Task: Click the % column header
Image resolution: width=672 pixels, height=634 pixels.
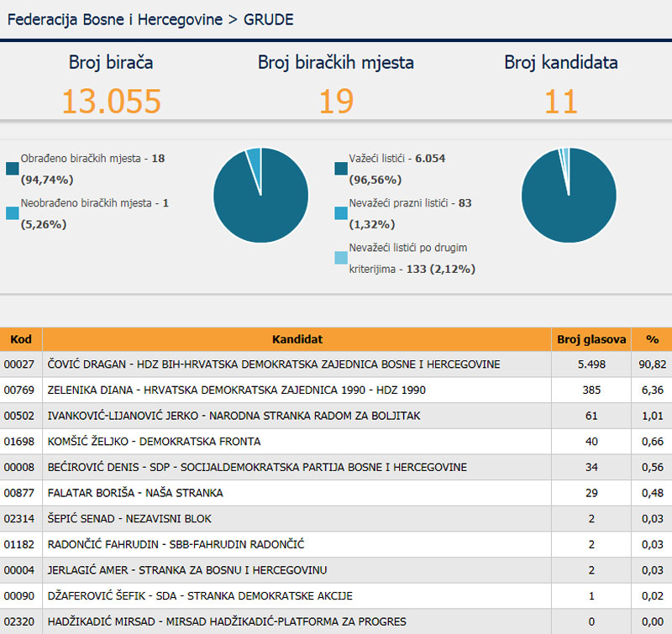Action: [652, 339]
